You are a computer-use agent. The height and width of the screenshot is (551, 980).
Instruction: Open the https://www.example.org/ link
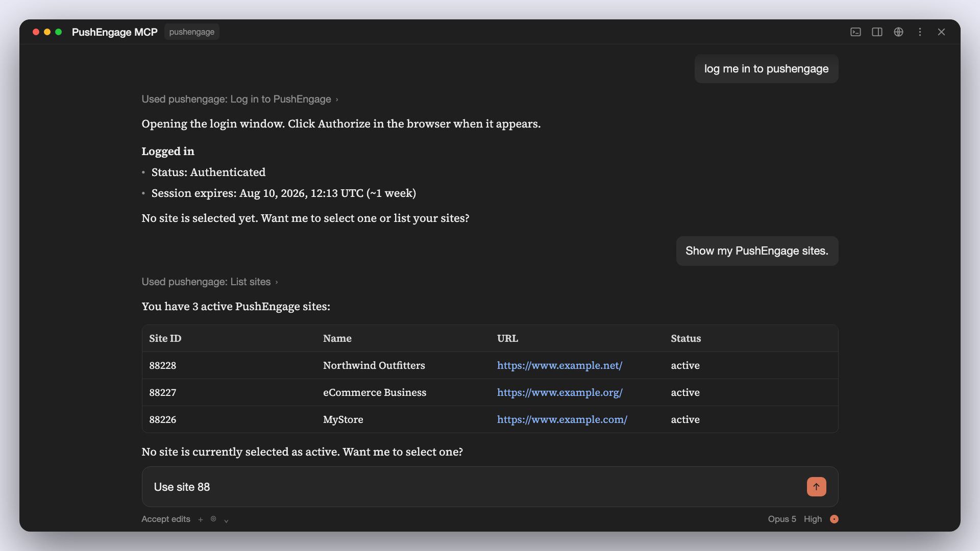coord(559,392)
